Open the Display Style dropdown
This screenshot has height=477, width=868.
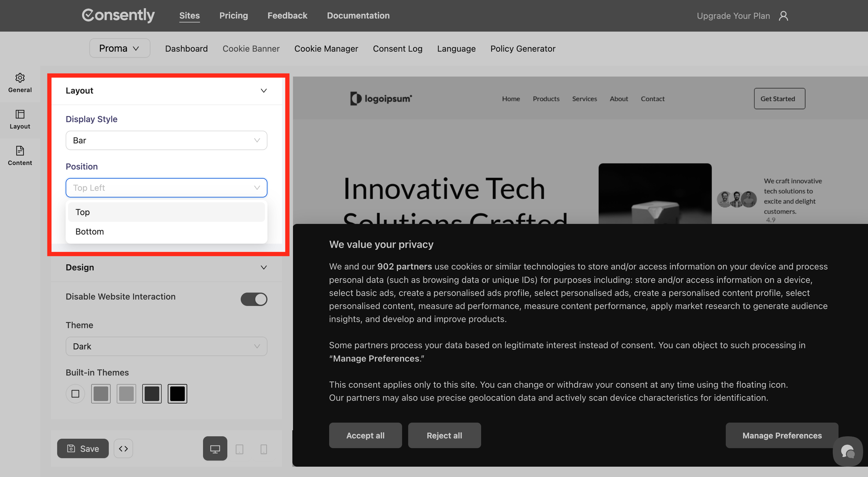[x=166, y=140]
